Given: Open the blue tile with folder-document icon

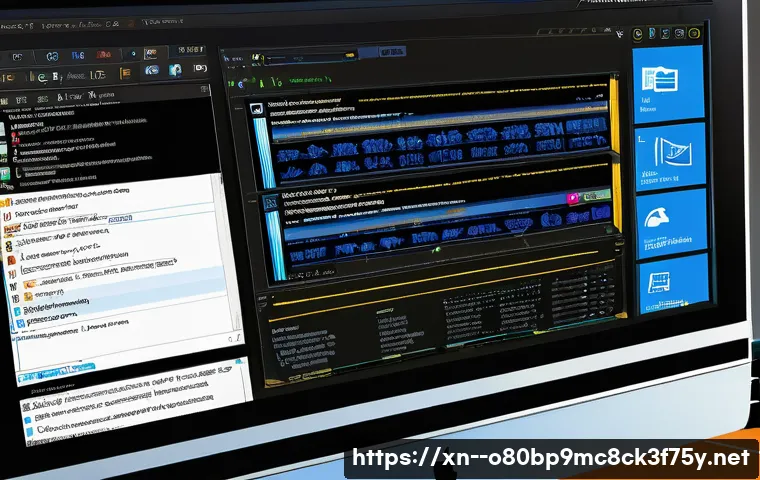Looking at the screenshot, I should [x=667, y=82].
